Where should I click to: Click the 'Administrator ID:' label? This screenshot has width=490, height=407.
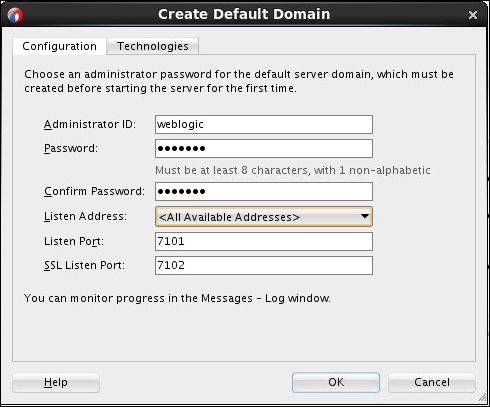tap(90, 124)
